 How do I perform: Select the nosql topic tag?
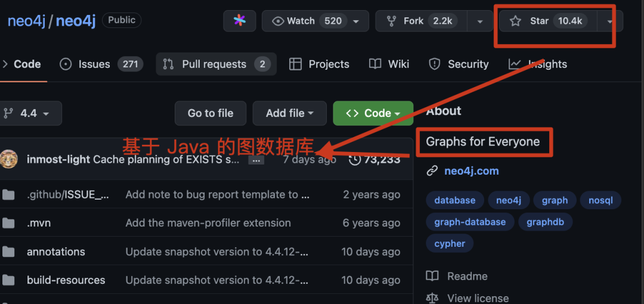600,200
